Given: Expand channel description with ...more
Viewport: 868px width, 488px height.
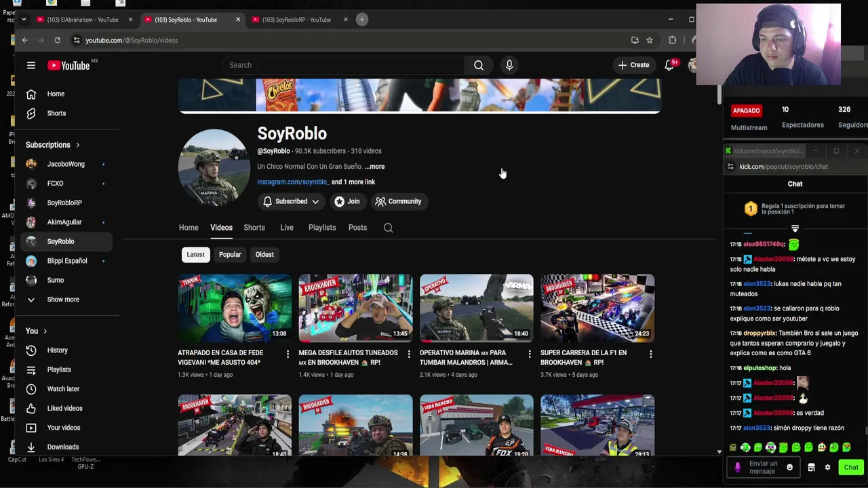Looking at the screenshot, I should (374, 167).
